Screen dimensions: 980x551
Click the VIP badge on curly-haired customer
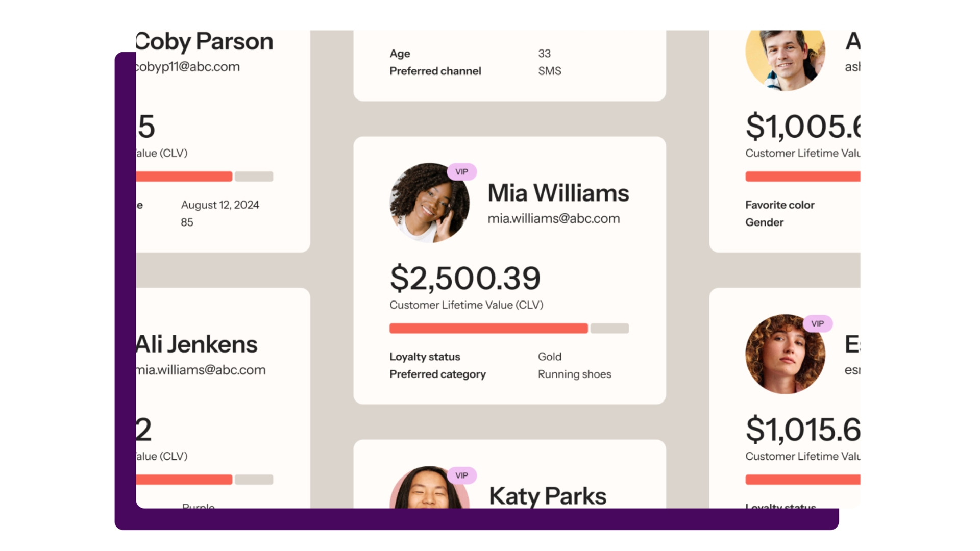[817, 324]
